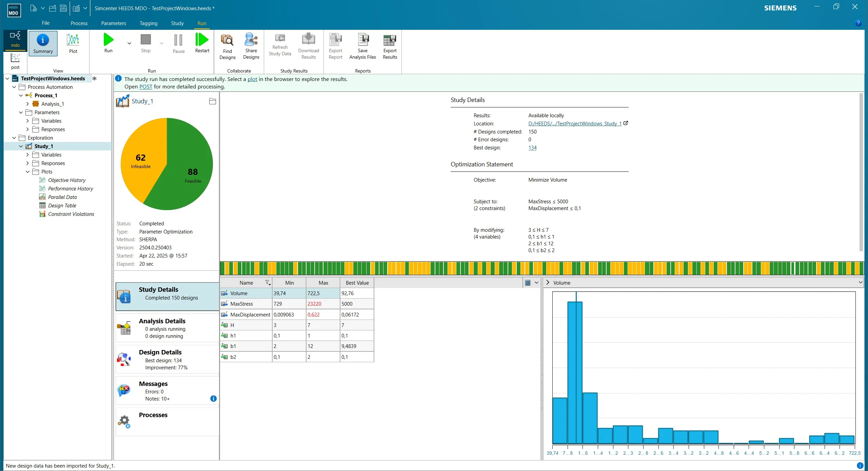
Task: Open Design Table in tree
Action: coord(62,206)
